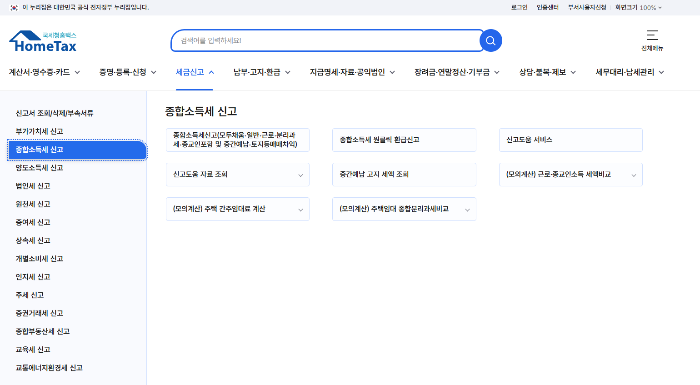Select 종합부동산세 신고 in sidebar
Image resolution: width=700 pixels, height=385 pixels.
42,331
